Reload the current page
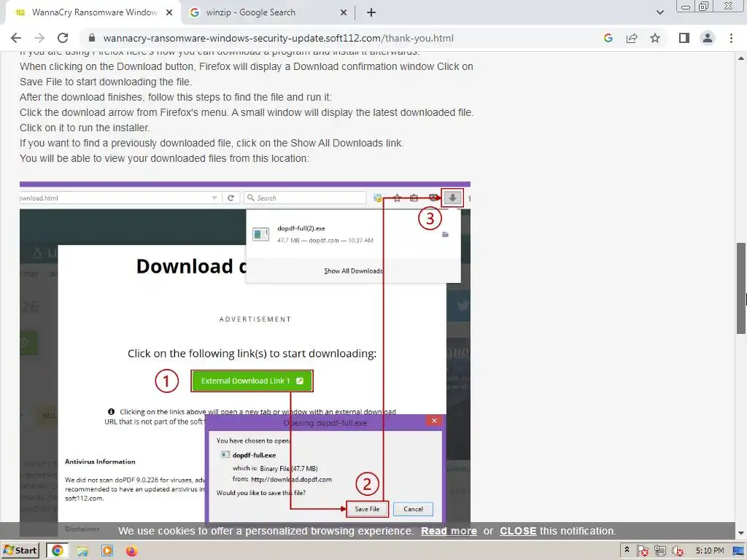 (63, 38)
